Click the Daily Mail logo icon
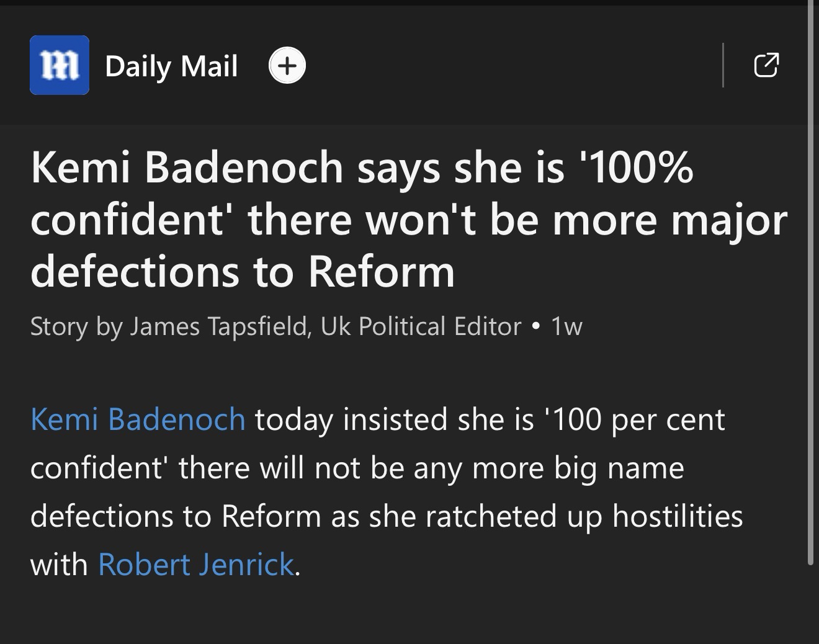Image resolution: width=819 pixels, height=644 pixels. point(60,65)
